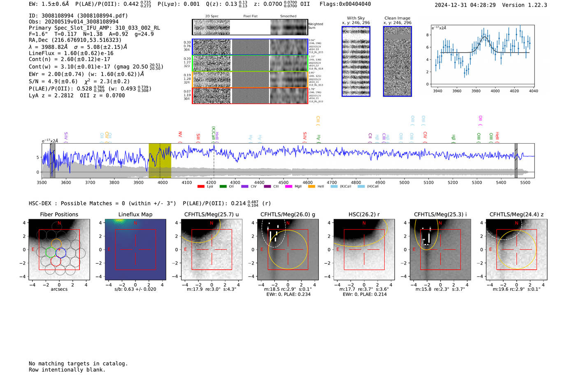
Task: Click the s/b: 0.63 +/- 0.020 caption
Action: tap(135, 289)
